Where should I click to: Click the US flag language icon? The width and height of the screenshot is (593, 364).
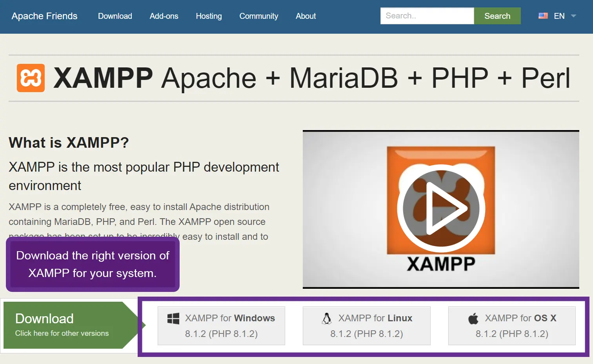pos(543,16)
